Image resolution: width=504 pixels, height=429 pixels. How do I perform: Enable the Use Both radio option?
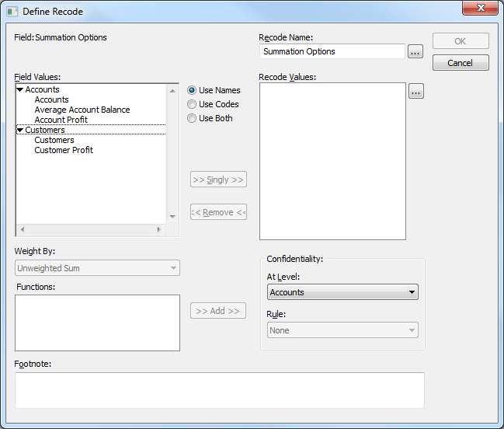pos(192,118)
